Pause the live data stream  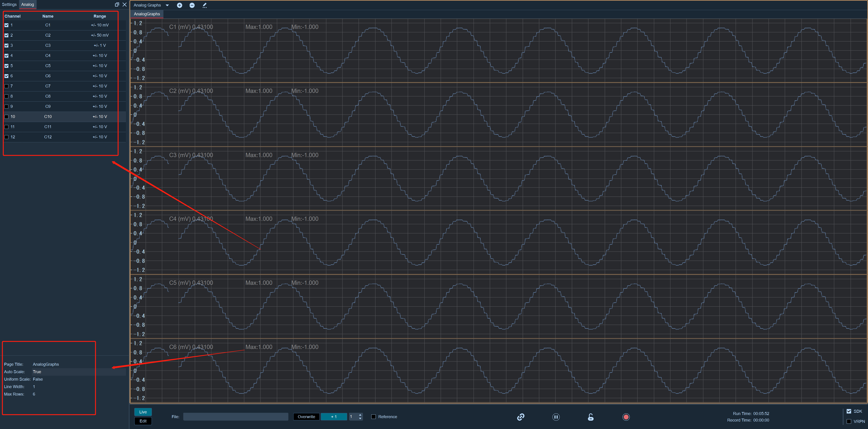point(556,417)
